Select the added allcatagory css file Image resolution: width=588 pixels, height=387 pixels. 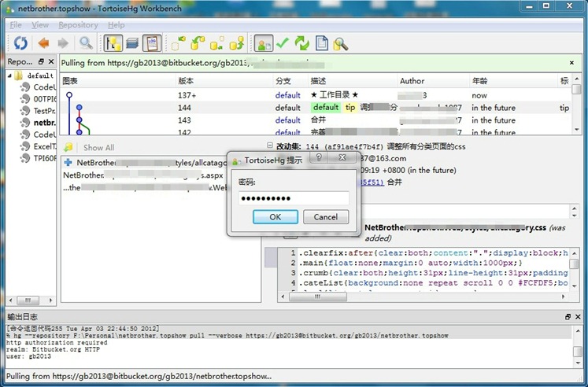[145, 163]
